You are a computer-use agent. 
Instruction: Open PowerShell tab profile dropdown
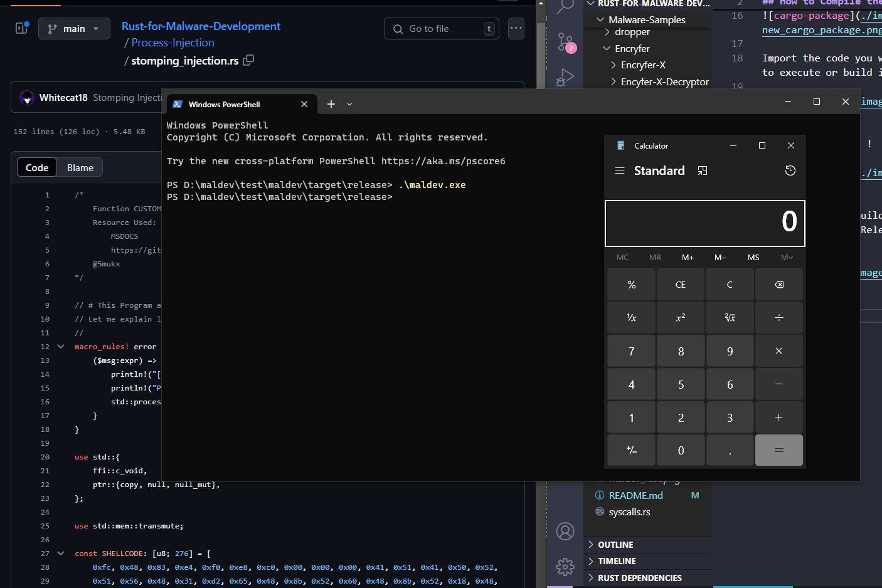pos(349,104)
